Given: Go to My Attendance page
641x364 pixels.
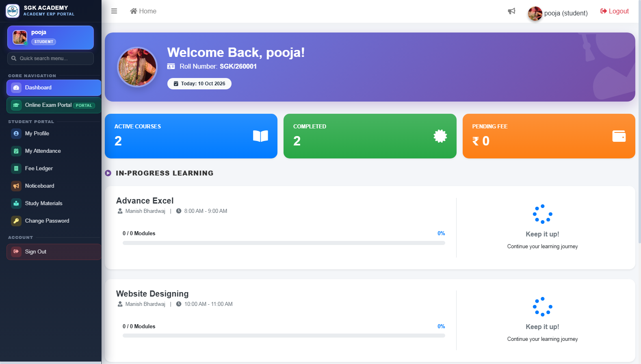Looking at the screenshot, I should click(54, 151).
